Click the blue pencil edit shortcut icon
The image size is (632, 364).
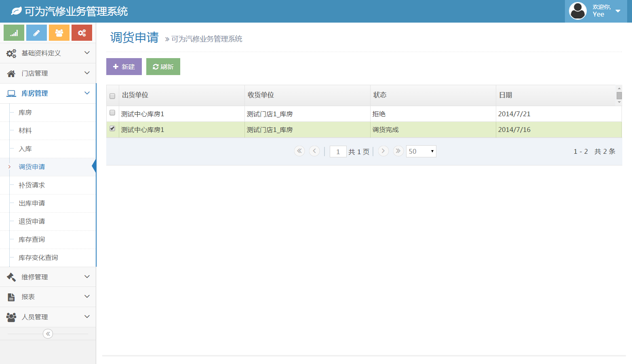point(36,33)
